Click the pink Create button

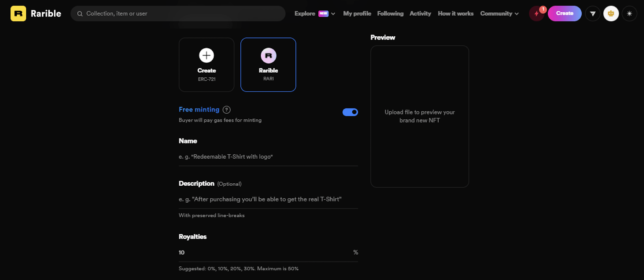coord(565,13)
